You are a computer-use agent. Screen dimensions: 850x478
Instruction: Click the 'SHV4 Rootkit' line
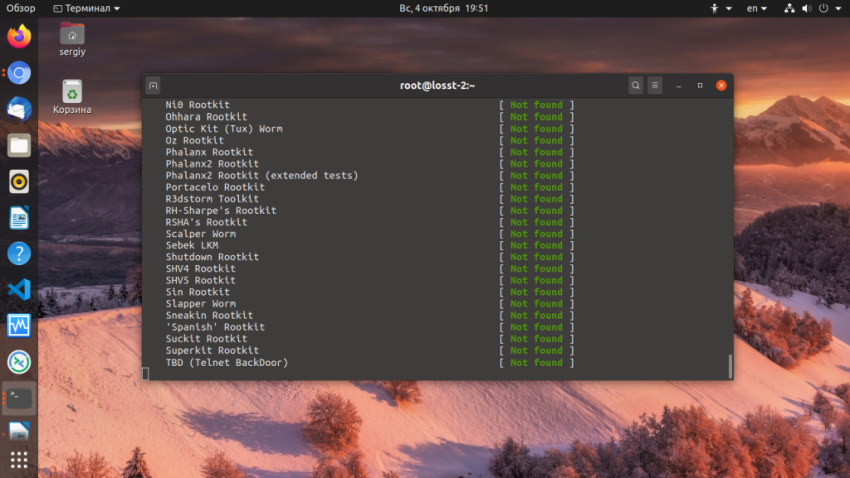pos(201,268)
